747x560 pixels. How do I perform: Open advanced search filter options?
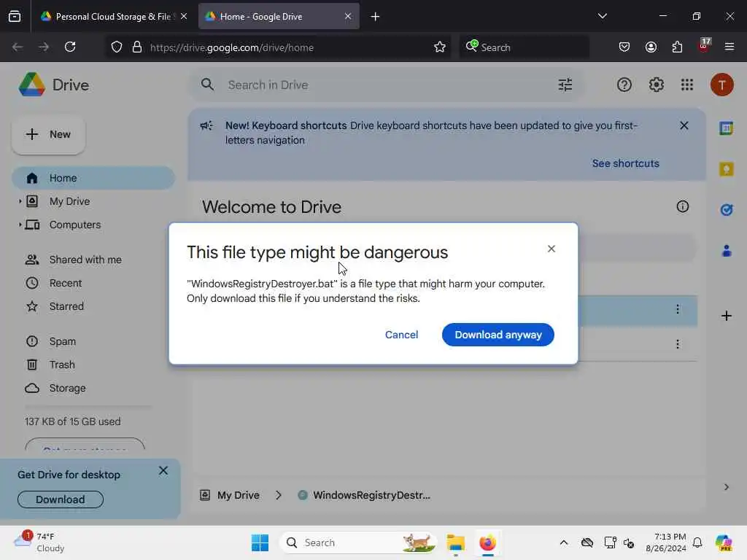[x=565, y=85]
